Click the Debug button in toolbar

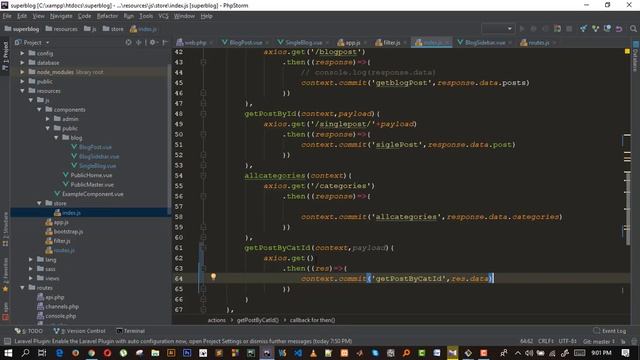(x=533, y=29)
